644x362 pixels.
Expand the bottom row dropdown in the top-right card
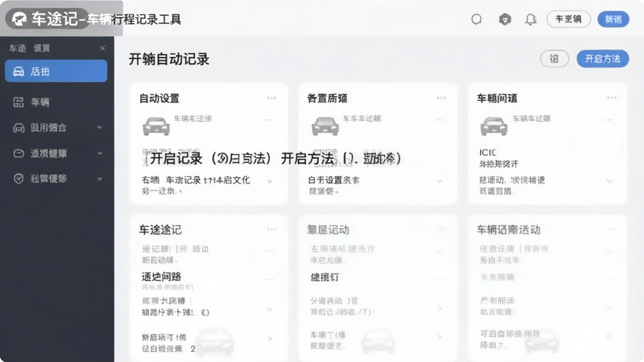tap(609, 181)
